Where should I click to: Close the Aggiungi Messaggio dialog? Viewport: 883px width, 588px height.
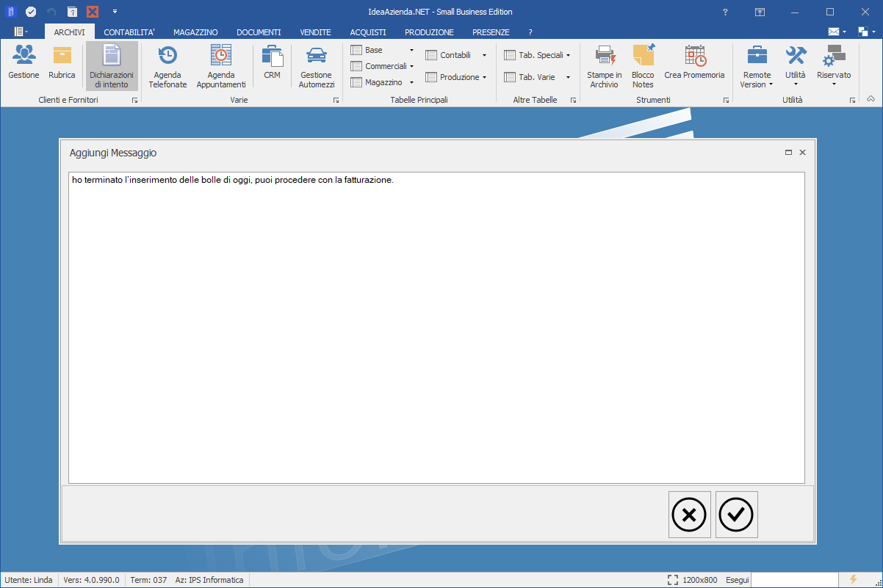click(x=802, y=153)
